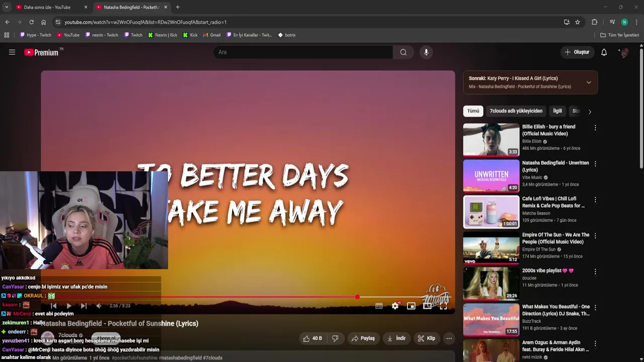644x362 pixels.
Task: Open Billie Eilish bury a friend thumbnail
Action: [x=491, y=140]
